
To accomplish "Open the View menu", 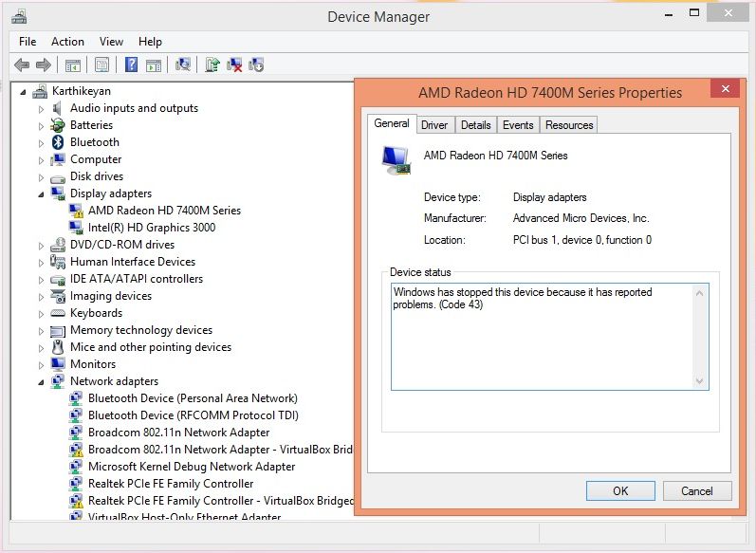I will tap(111, 42).
